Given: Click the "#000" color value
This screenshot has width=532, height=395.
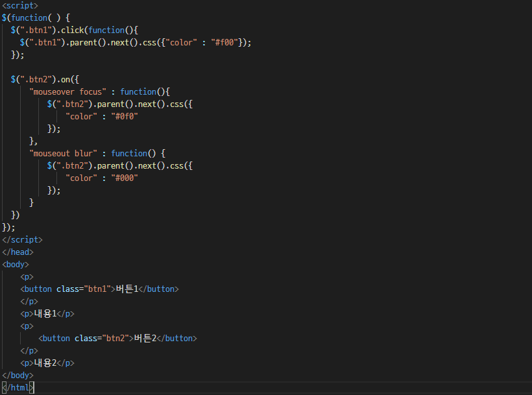Looking at the screenshot, I should point(125,178).
